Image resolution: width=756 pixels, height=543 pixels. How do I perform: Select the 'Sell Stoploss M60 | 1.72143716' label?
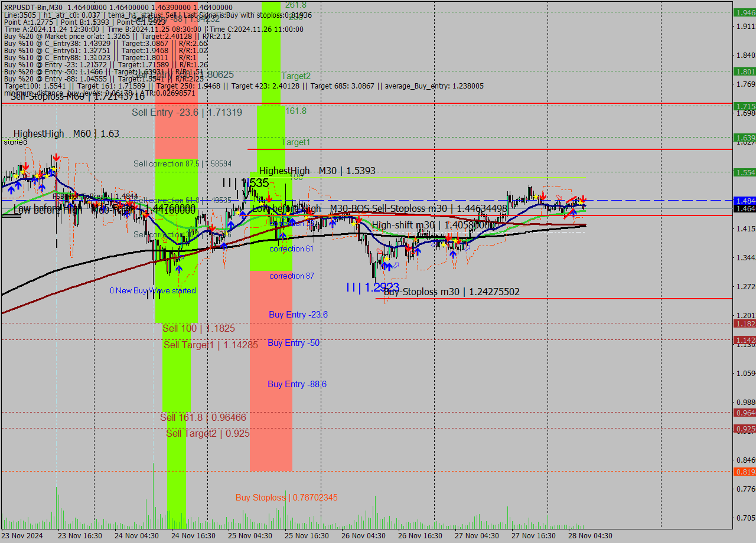tap(77, 96)
